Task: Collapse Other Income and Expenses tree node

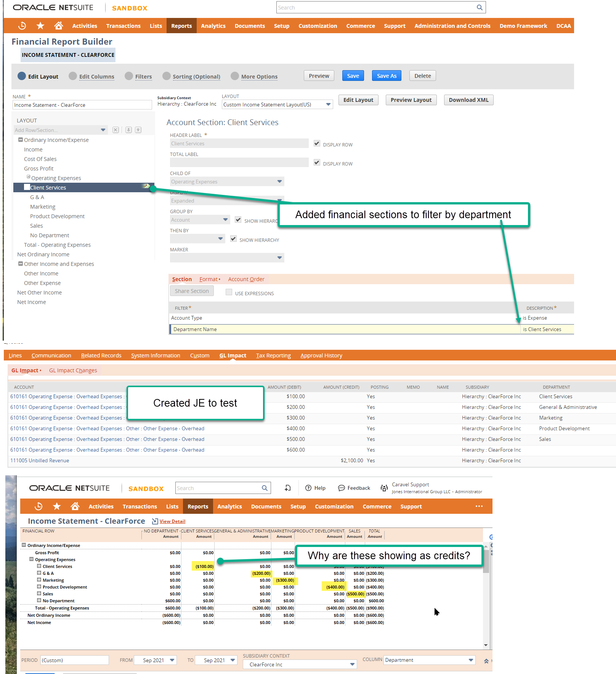Action: tap(21, 264)
